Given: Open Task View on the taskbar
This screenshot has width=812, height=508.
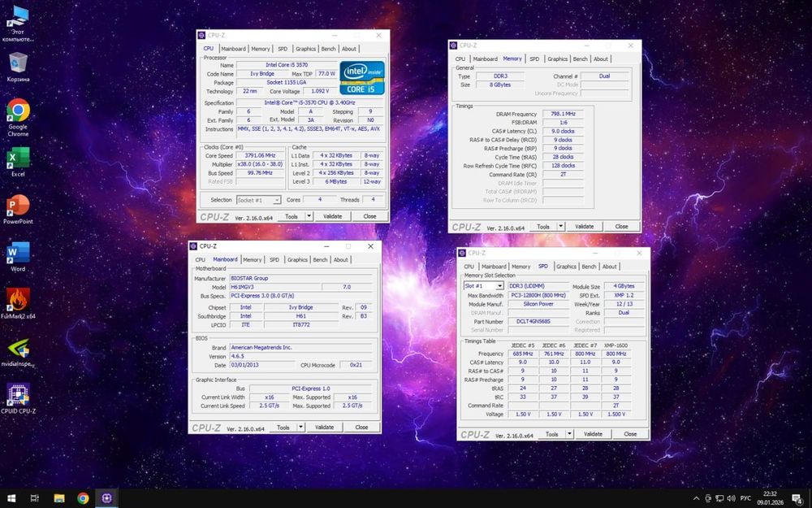Looking at the screenshot, I should point(35,498).
